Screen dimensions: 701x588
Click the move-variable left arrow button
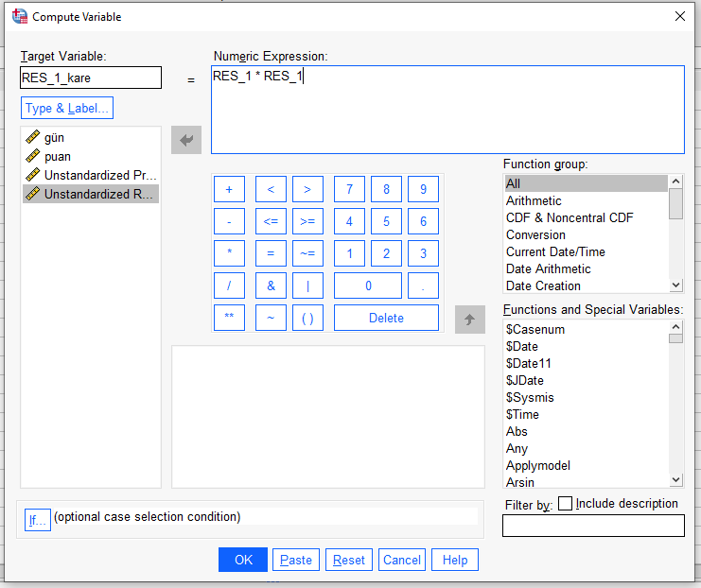tap(186, 141)
